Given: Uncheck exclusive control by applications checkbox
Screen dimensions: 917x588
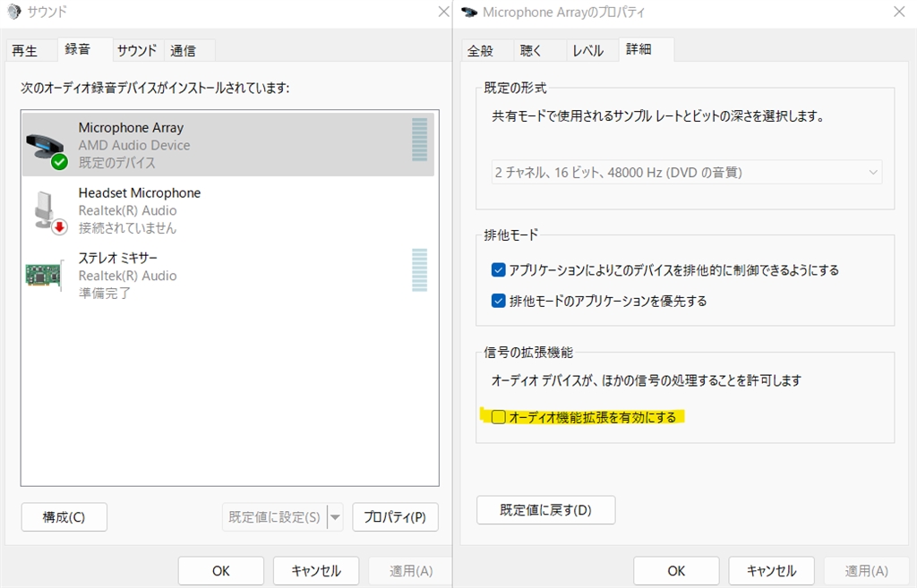Looking at the screenshot, I should coord(499,269).
